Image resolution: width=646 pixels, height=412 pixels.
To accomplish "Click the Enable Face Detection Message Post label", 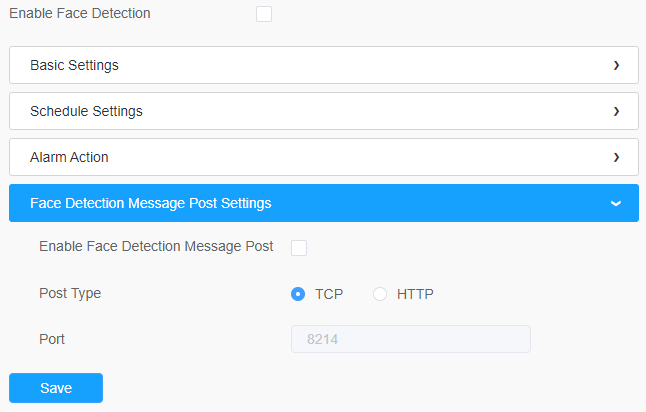I will [x=156, y=246].
